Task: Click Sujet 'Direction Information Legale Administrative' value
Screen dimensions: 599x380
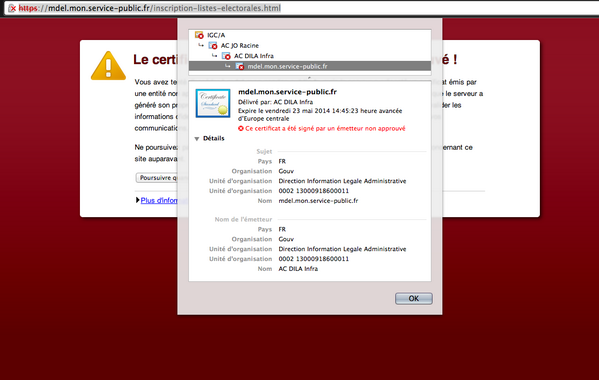Action: point(342,181)
